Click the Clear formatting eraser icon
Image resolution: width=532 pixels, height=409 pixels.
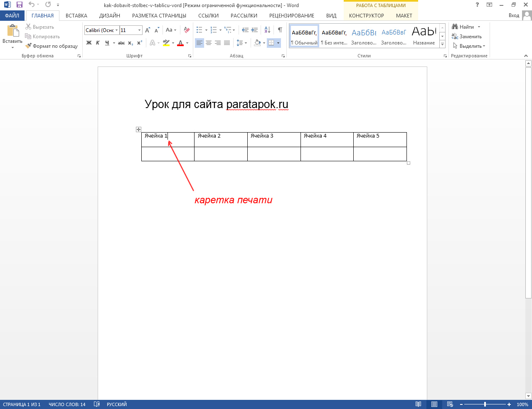coord(187,30)
